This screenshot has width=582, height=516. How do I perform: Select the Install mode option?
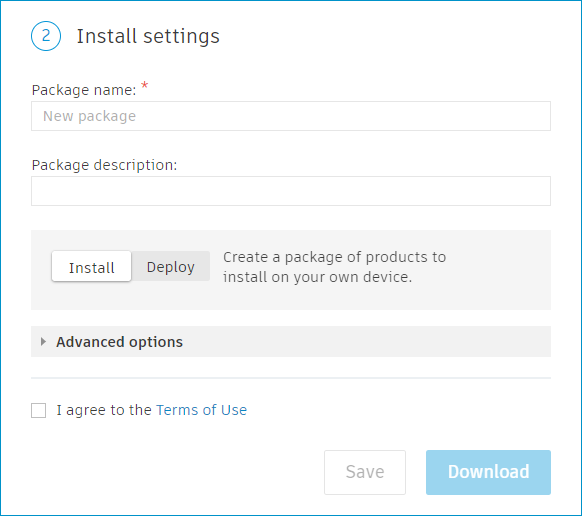(91, 267)
